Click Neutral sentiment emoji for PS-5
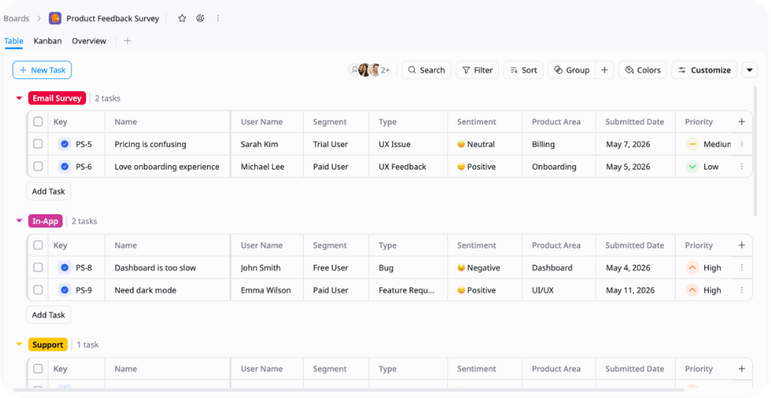 point(461,144)
